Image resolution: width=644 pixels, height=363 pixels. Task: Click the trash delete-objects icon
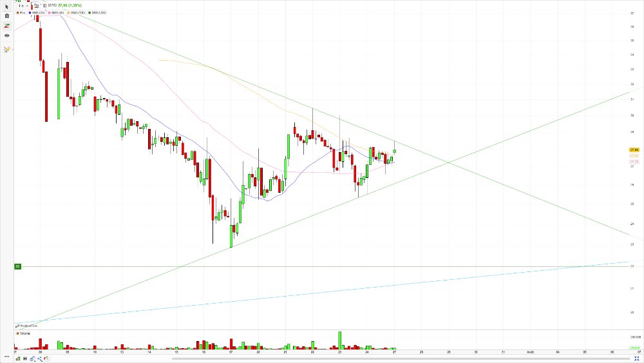click(x=6, y=16)
